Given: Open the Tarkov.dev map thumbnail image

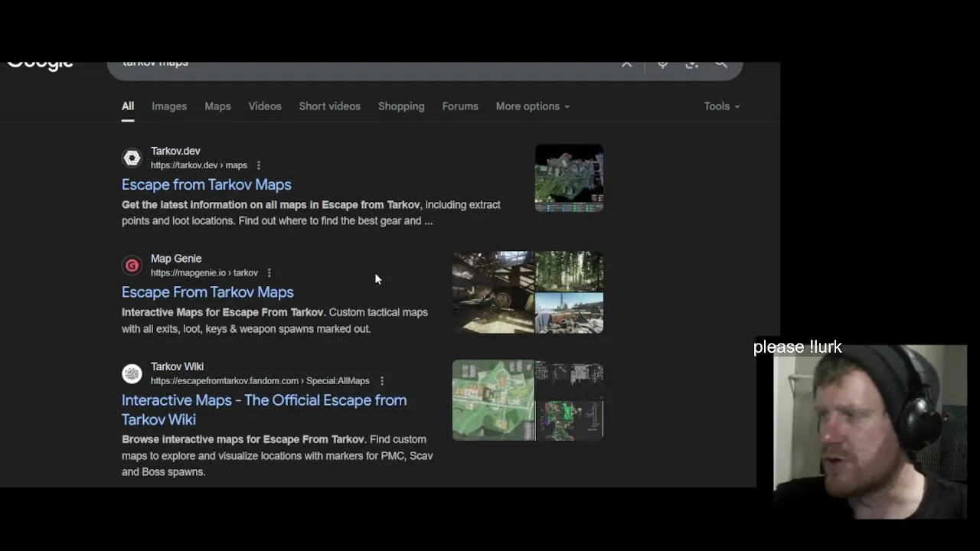Looking at the screenshot, I should click(569, 178).
